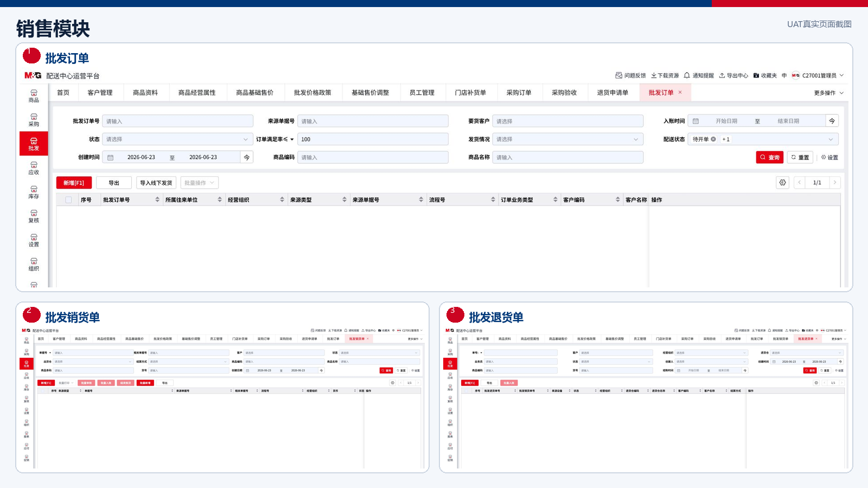Go to next page in 批发订单 table

(x=835, y=183)
